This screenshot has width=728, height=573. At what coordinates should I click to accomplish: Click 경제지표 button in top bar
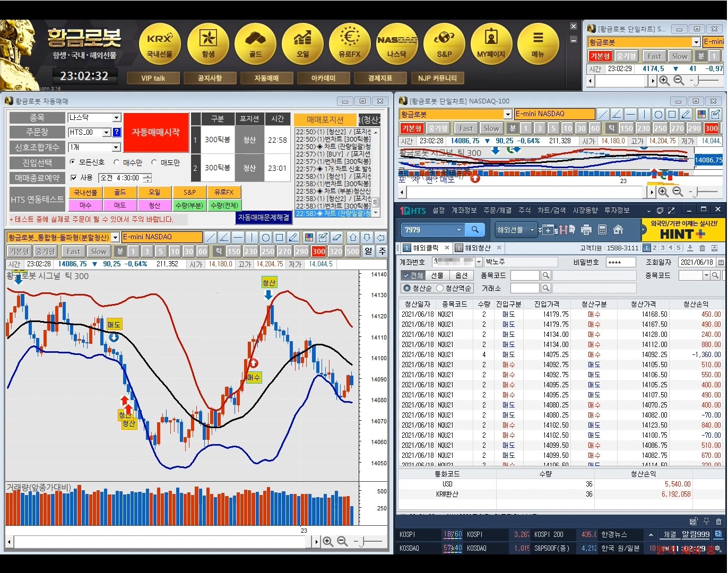coord(380,78)
